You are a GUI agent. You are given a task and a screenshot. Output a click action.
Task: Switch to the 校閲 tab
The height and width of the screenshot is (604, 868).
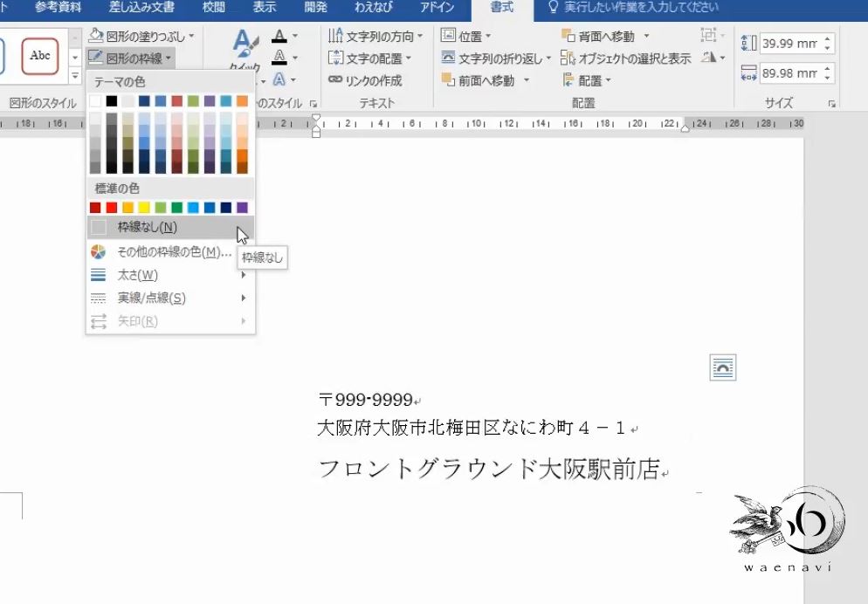tap(214, 8)
